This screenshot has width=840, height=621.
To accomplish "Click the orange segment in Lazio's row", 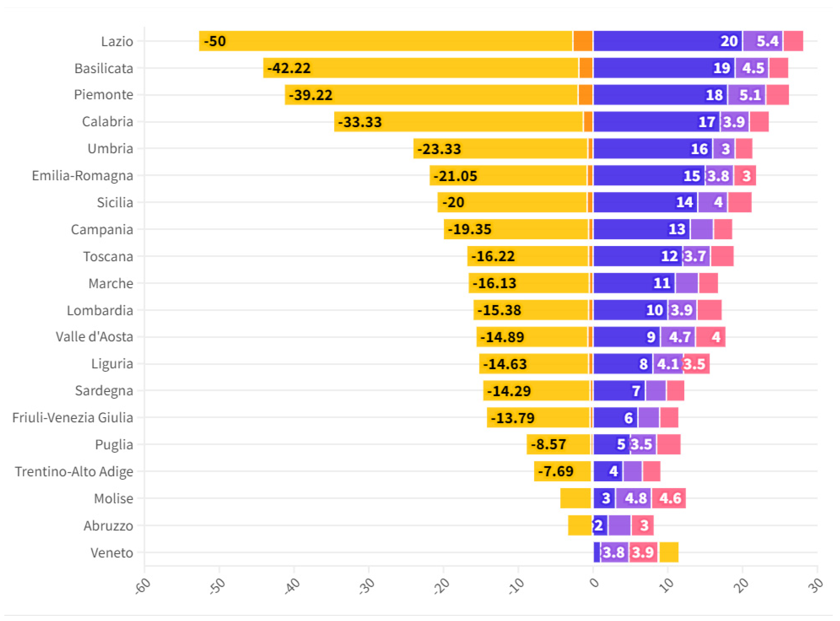I will pos(583,41).
